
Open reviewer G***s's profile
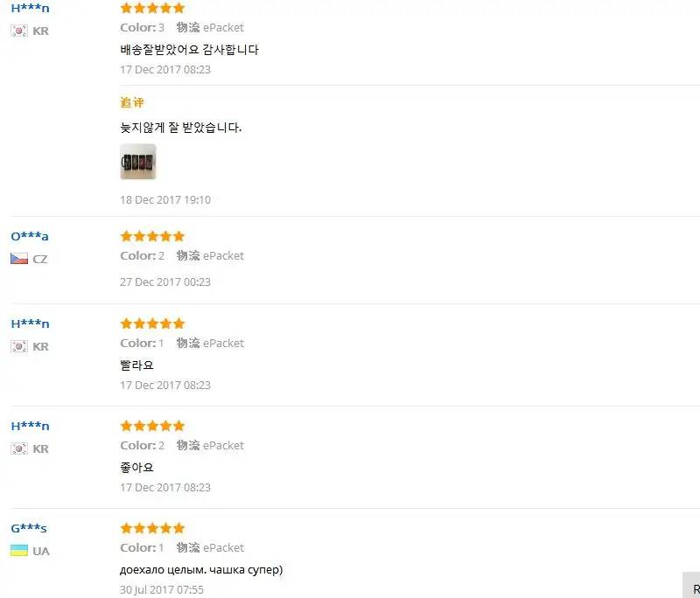(29, 528)
